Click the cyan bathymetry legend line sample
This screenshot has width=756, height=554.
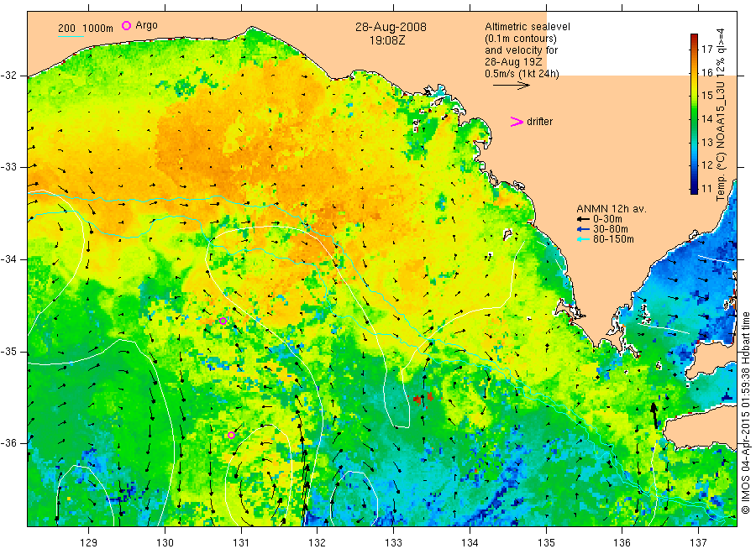click(71, 36)
